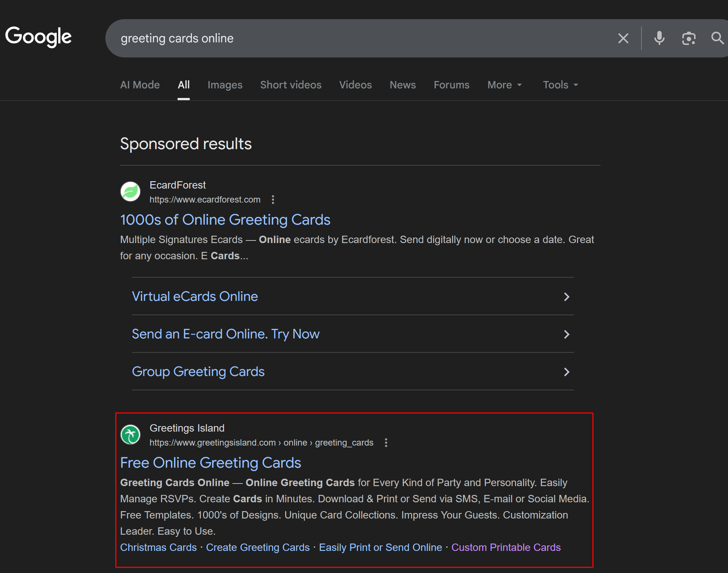The image size is (728, 573).
Task: Switch to the Short videos tab
Action: 291,85
